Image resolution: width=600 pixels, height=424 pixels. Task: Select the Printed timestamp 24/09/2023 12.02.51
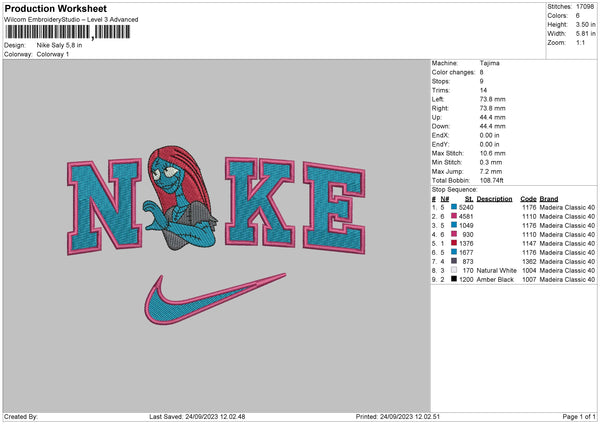410,416
